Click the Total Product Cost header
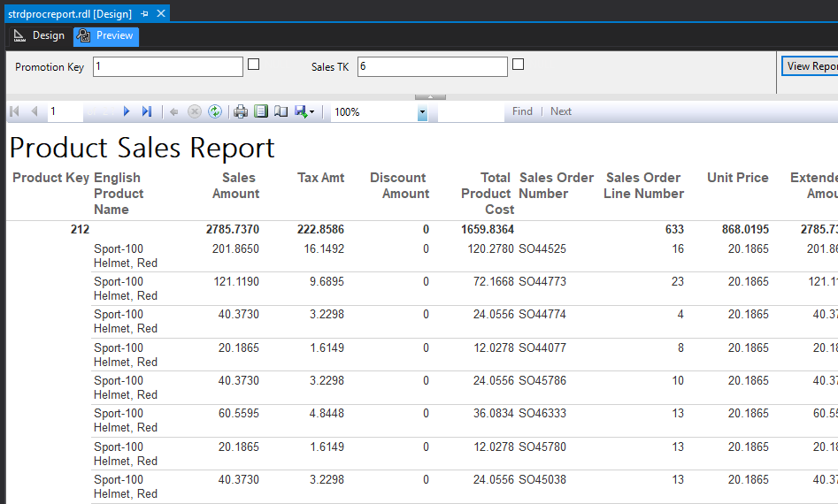The image size is (838, 504). tap(488, 194)
